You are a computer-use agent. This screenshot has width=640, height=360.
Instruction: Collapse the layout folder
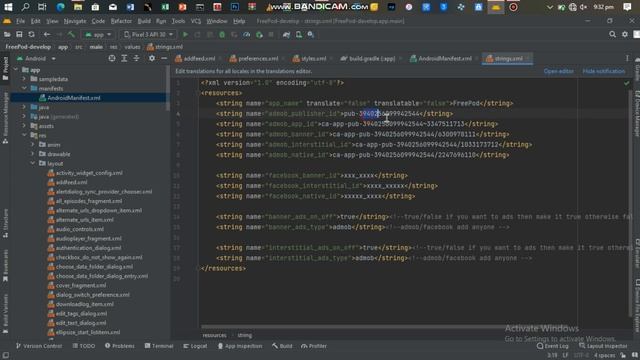coord(33,163)
